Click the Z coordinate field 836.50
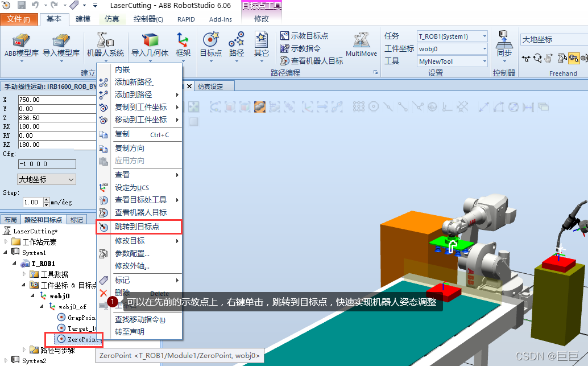 57,117
